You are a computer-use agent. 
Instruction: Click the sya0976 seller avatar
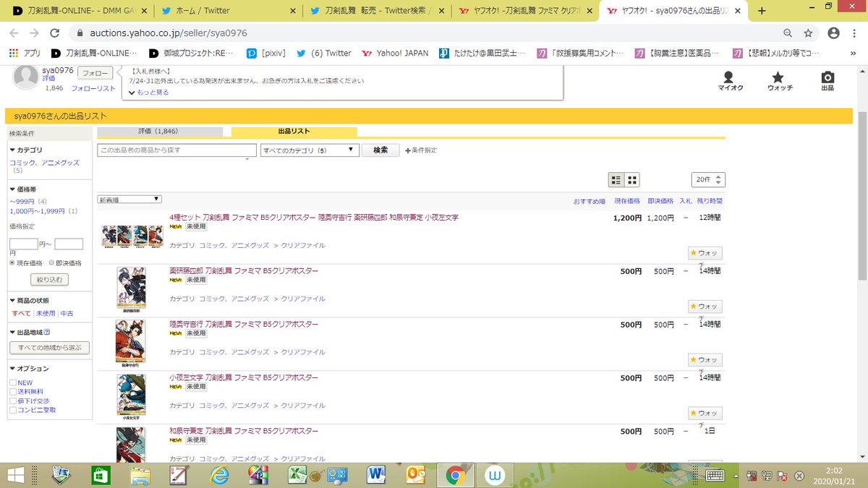coord(26,77)
